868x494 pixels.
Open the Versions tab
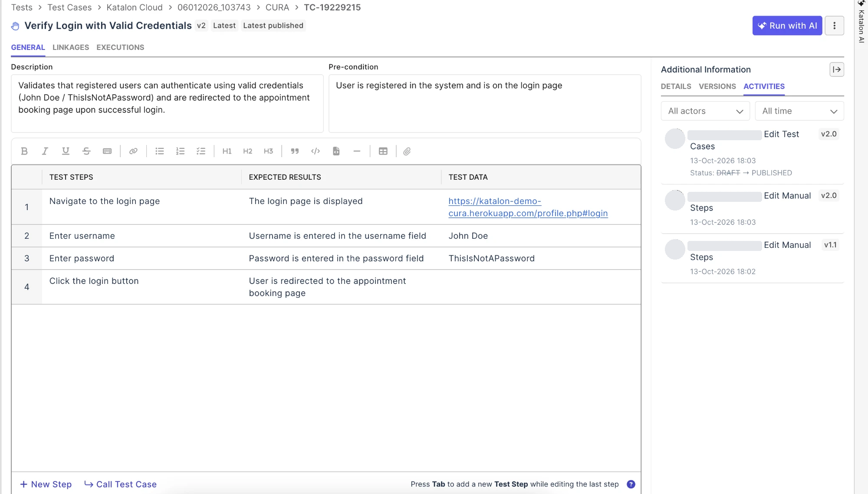coord(717,86)
